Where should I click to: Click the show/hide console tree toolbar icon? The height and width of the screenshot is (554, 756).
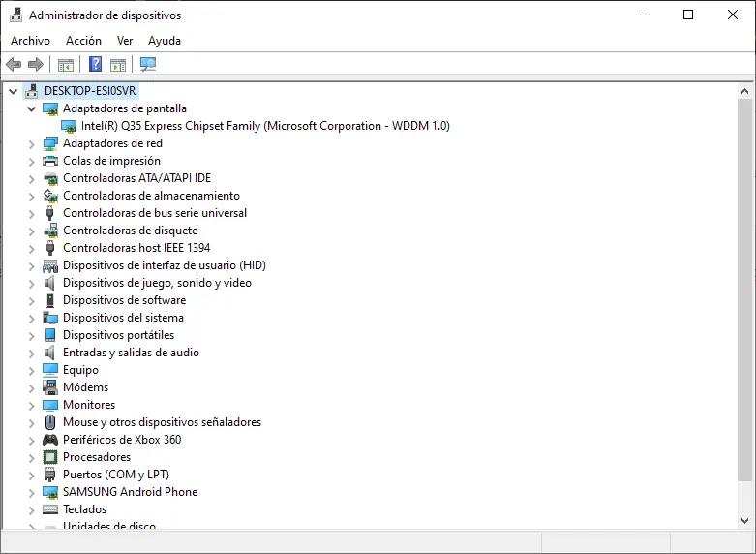(x=66, y=65)
